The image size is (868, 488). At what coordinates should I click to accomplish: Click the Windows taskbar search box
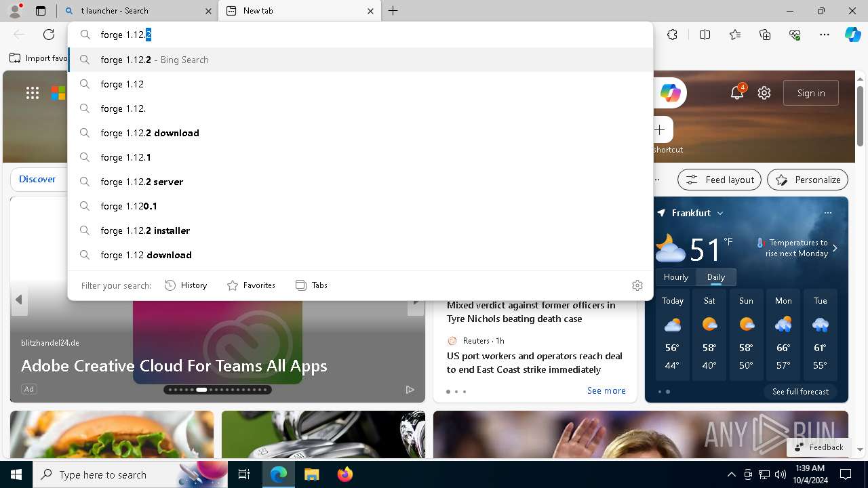pos(131,474)
